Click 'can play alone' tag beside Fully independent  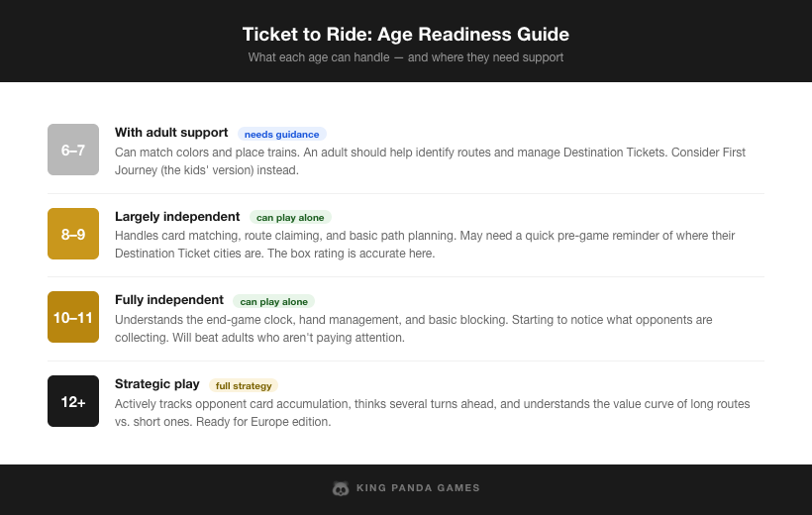click(273, 301)
